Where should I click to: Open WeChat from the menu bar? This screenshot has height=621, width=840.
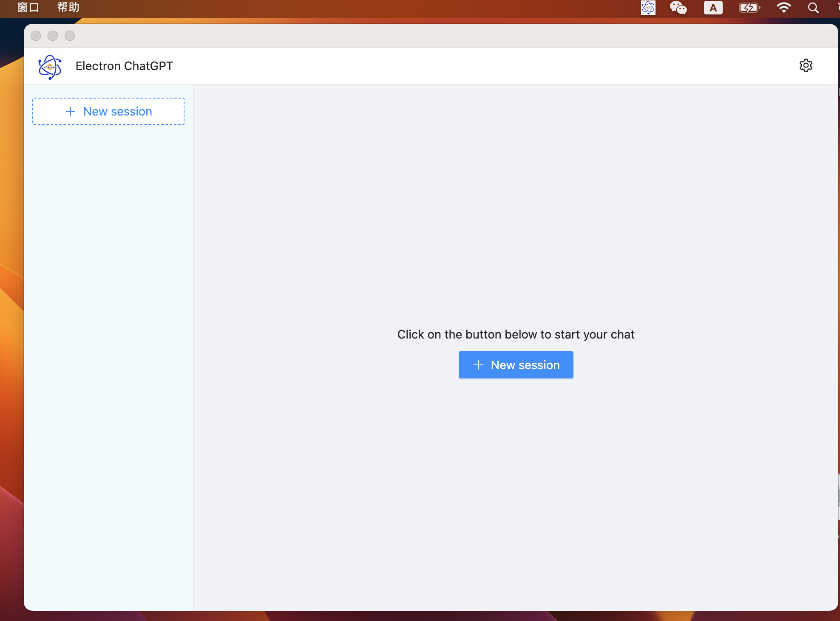coord(678,8)
